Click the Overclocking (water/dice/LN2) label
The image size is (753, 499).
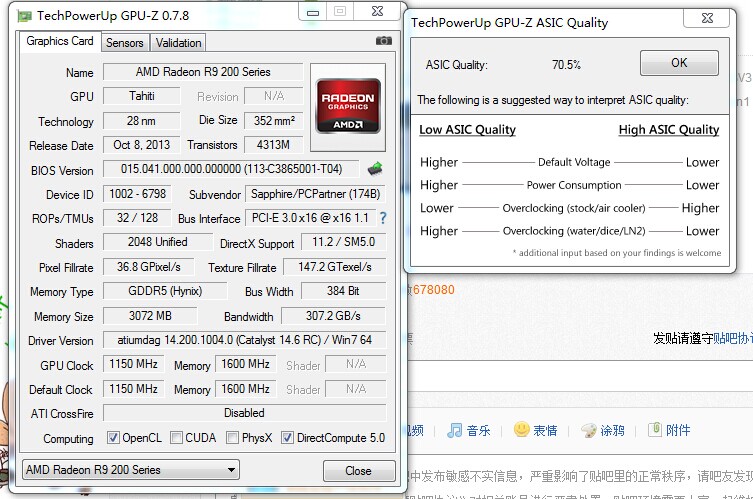(574, 231)
